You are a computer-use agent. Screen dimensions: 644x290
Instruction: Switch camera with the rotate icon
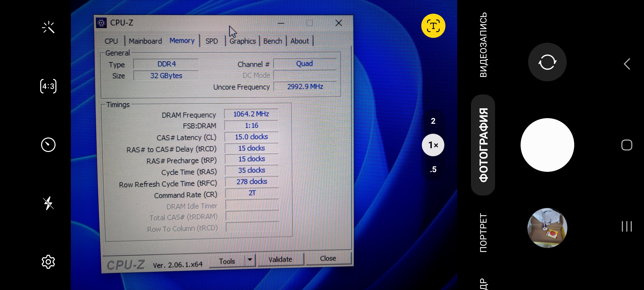pos(547,62)
